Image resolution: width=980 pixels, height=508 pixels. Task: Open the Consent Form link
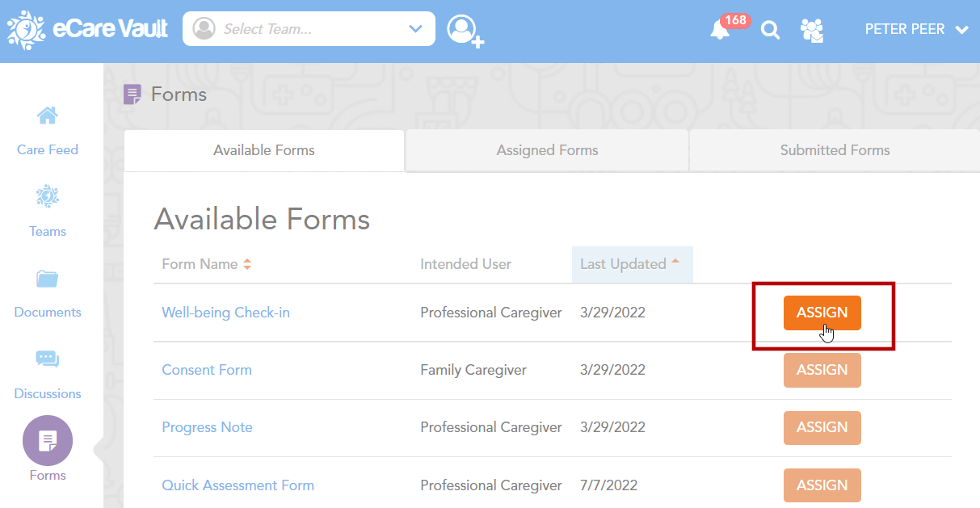pyautogui.click(x=207, y=370)
